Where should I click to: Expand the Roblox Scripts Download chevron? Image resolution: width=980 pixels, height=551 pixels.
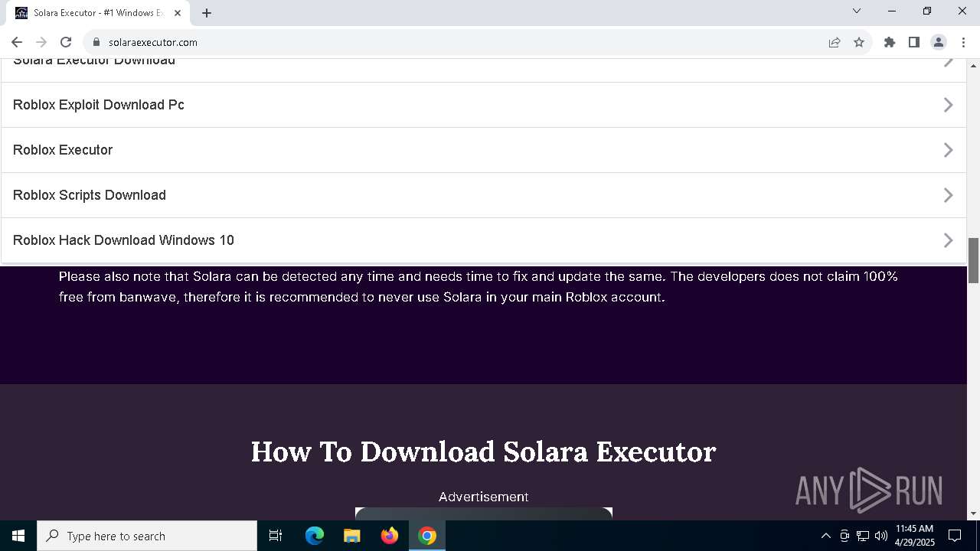(948, 195)
